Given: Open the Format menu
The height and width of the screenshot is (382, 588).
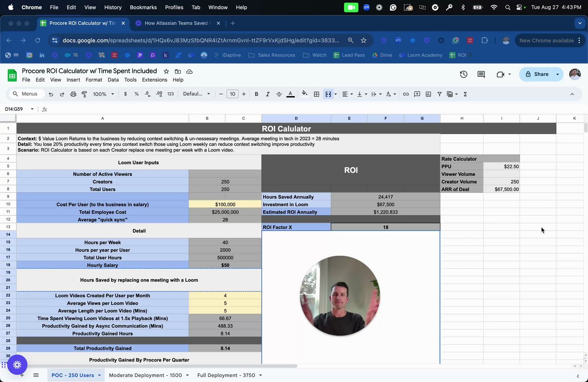Looking at the screenshot, I should click(x=94, y=80).
